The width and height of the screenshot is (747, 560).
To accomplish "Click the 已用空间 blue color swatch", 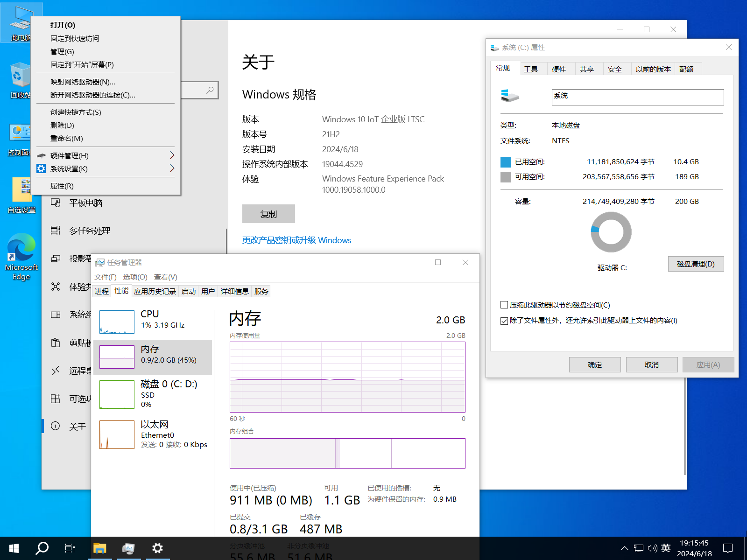I will [506, 162].
